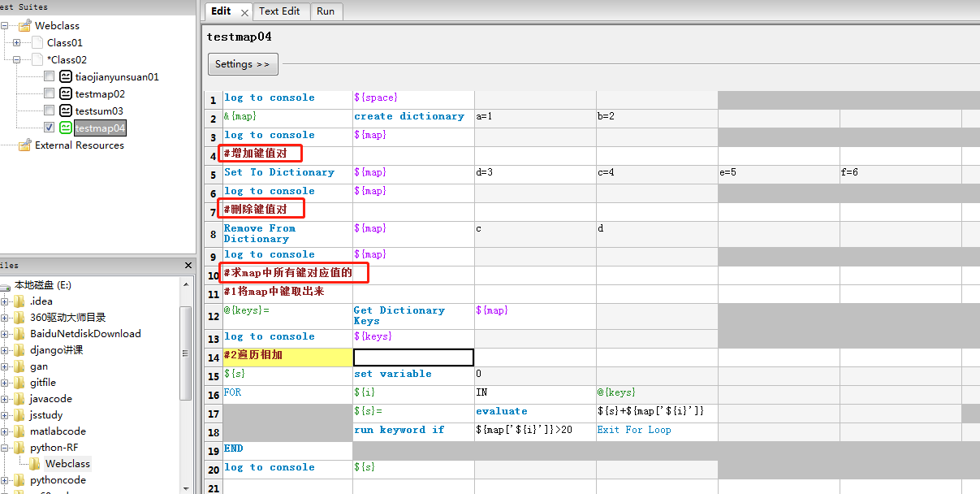980x494 pixels.
Task: Expand the javacode folder node
Action: click(5, 399)
